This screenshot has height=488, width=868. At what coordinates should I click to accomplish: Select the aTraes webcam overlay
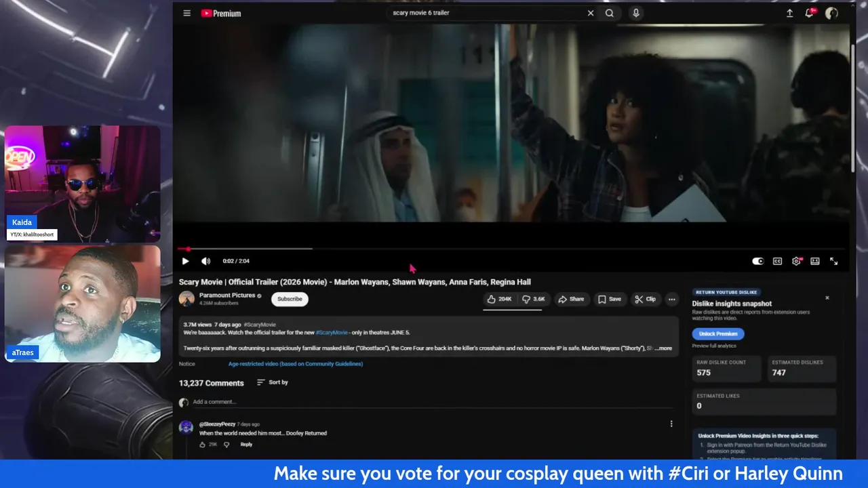(x=83, y=304)
